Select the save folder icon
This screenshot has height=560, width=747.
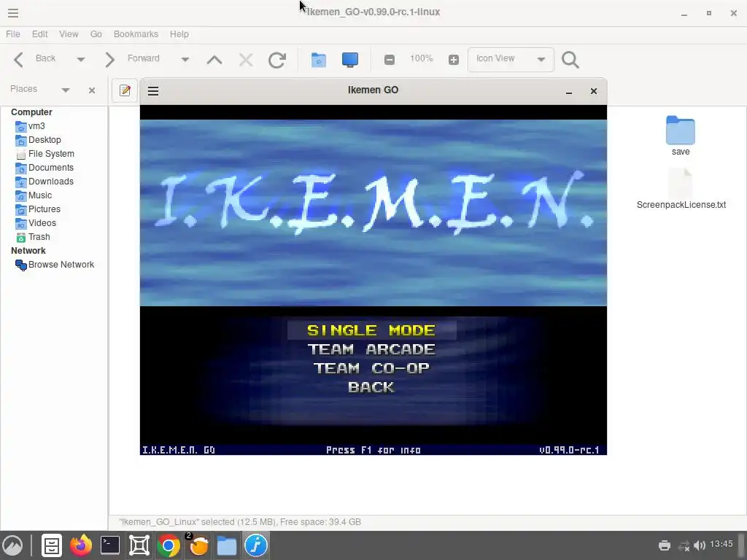pyautogui.click(x=681, y=131)
